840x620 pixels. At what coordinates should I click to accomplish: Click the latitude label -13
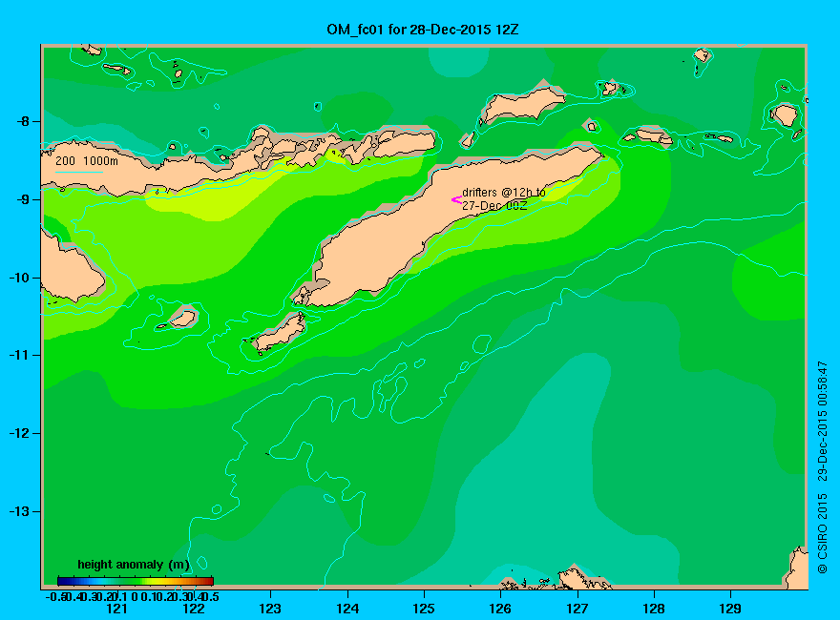pyautogui.click(x=20, y=511)
